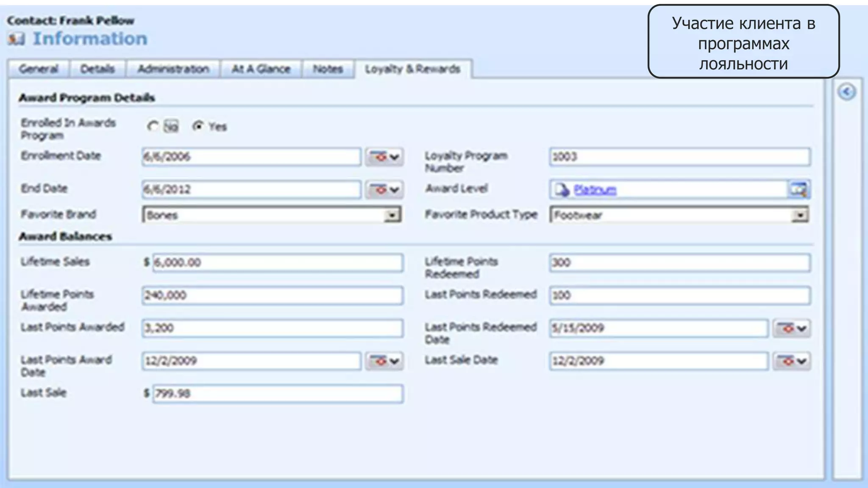Switch to the General tab
Viewport: 868px width, 488px height.
point(38,69)
